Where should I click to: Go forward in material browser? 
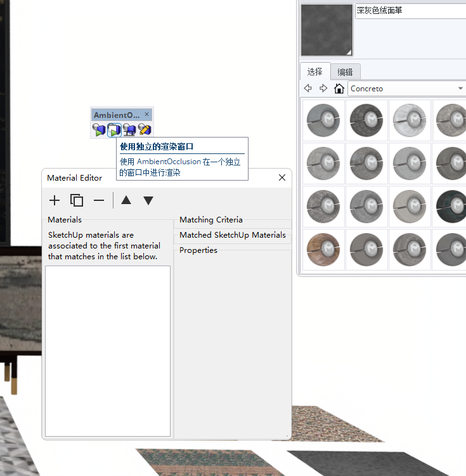pyautogui.click(x=323, y=89)
